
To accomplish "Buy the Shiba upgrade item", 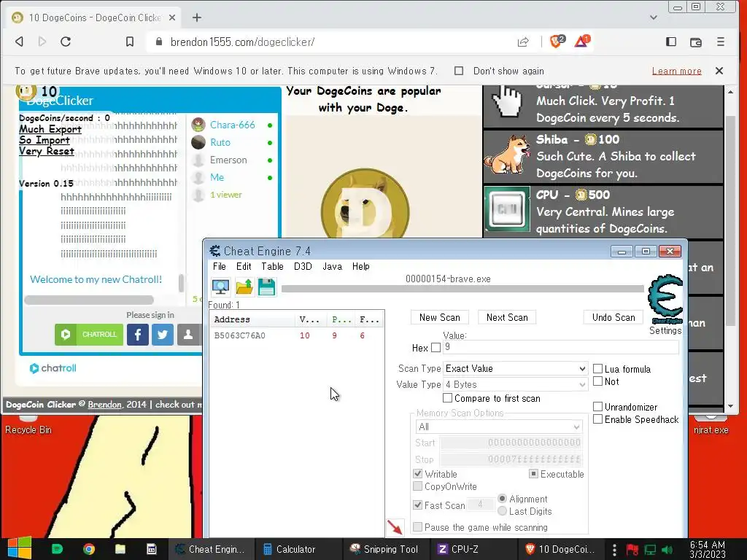I will [603, 156].
